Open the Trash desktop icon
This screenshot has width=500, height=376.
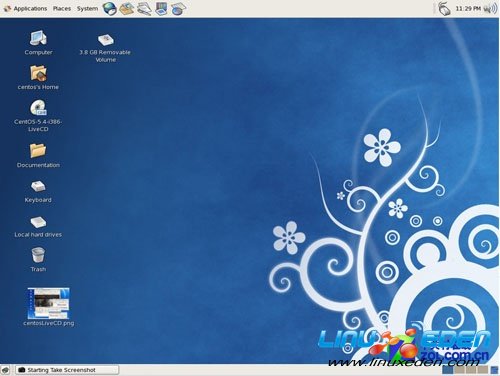[x=38, y=255]
